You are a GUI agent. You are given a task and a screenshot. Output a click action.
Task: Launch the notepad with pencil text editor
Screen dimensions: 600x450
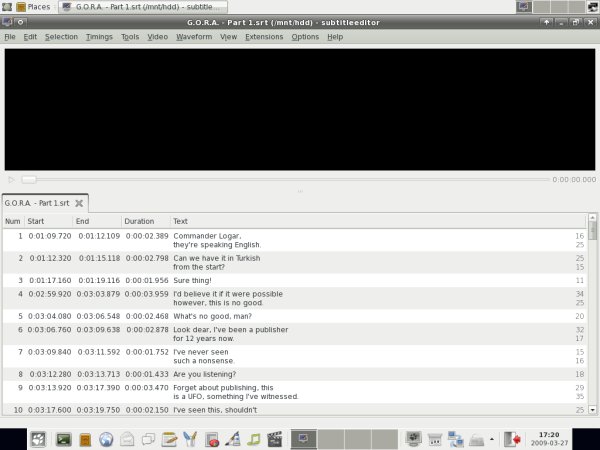pos(169,439)
